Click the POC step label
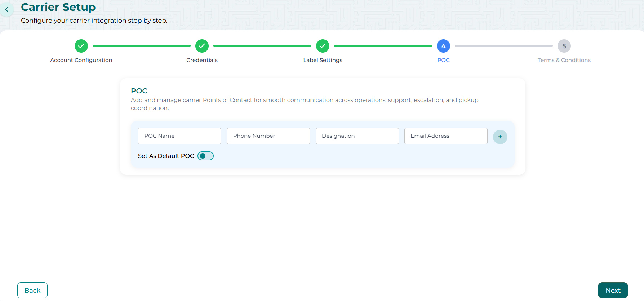 click(x=443, y=60)
